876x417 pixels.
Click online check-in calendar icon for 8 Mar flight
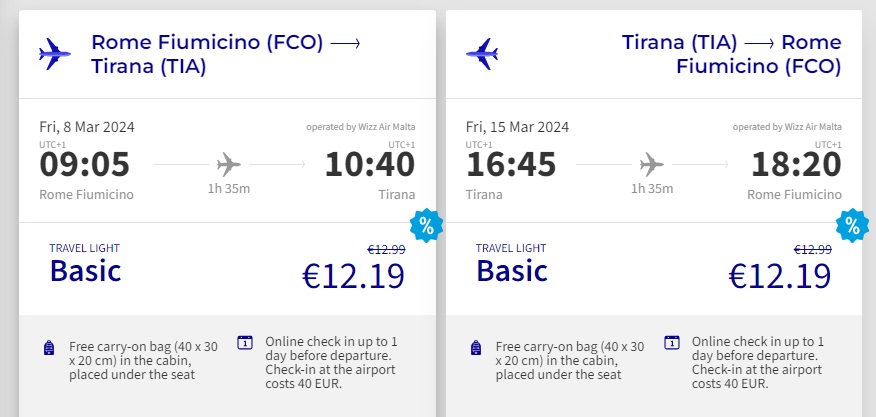click(245, 342)
